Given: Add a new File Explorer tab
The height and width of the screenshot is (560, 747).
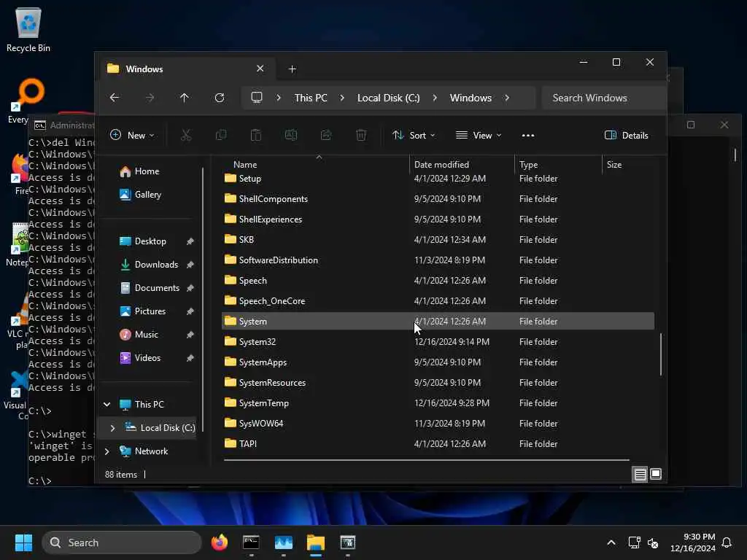Looking at the screenshot, I should 292,69.
